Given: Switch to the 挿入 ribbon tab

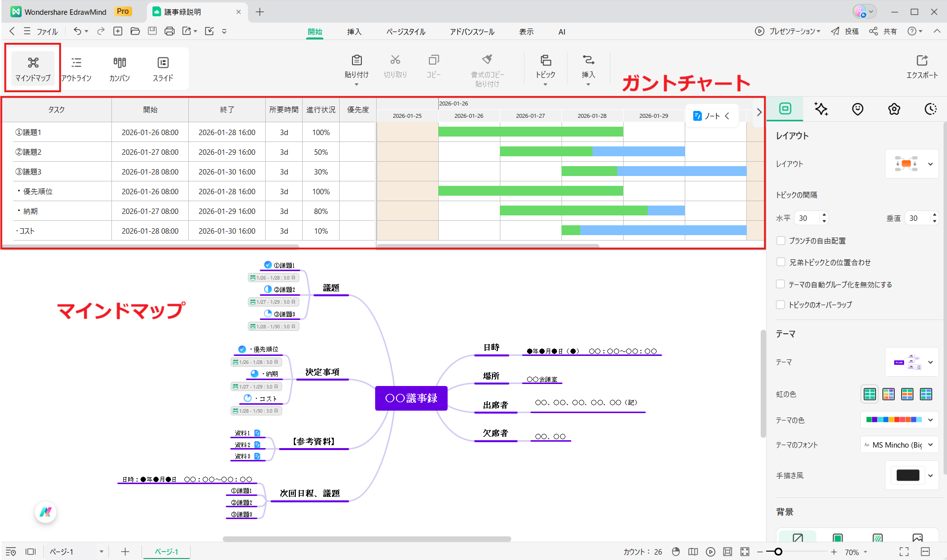Looking at the screenshot, I should 354,31.
